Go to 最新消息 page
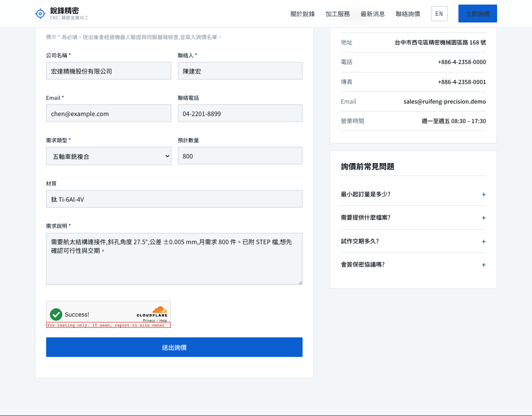Screen dimensions: 532x416 pos(373,14)
